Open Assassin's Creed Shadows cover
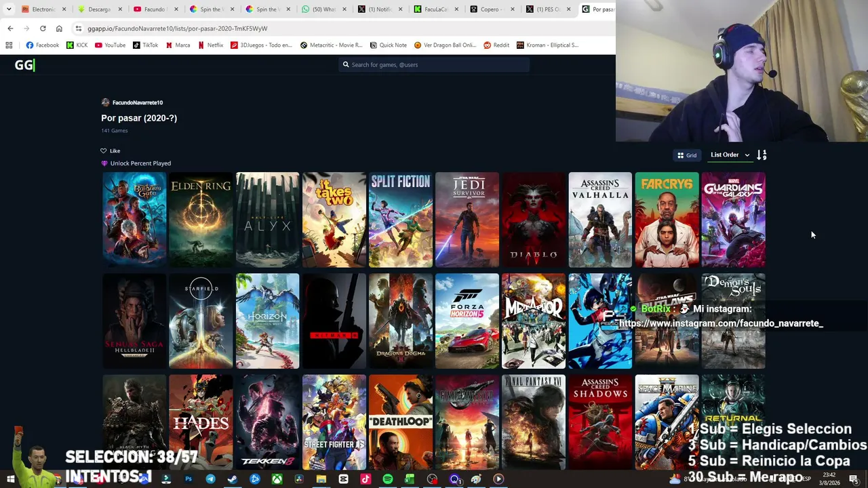This screenshot has height=488, width=868. tap(600, 422)
